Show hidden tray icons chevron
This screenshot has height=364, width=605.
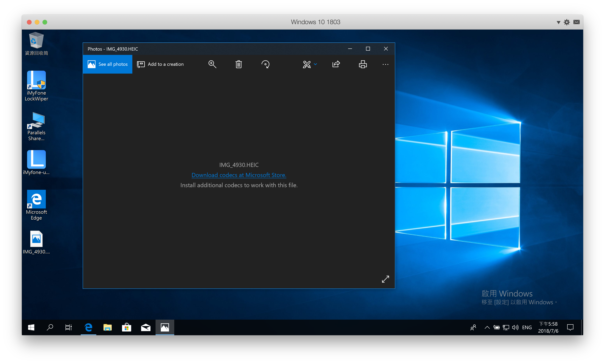487,327
